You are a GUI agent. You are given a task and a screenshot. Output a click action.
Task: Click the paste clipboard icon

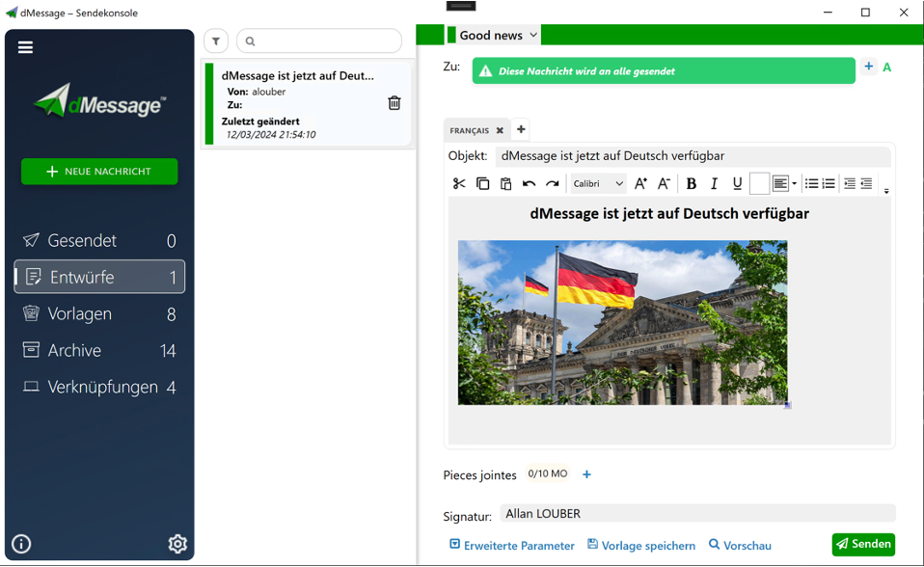tap(505, 183)
